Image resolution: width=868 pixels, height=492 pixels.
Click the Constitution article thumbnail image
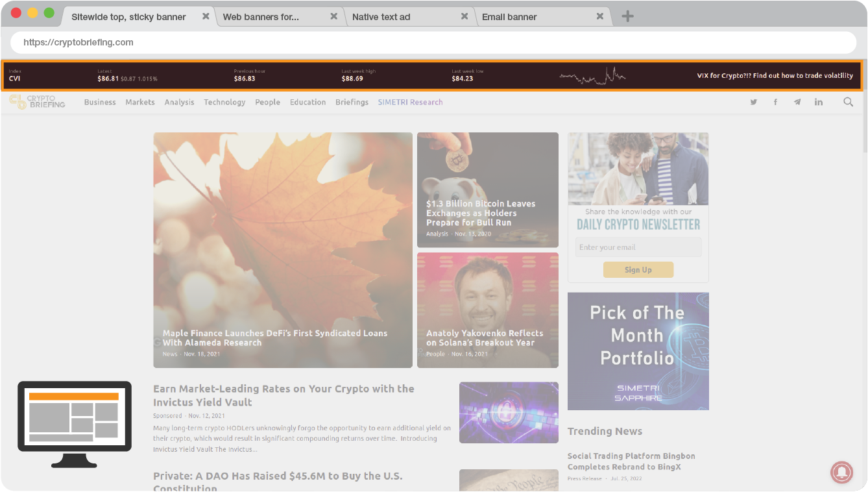click(509, 480)
